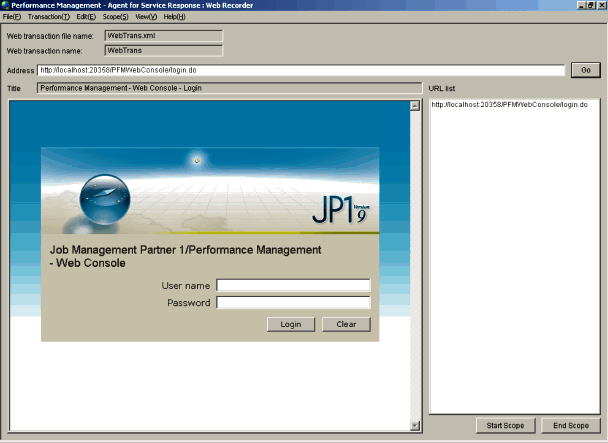
Task: Open the Help(H) menu
Action: tap(174, 17)
